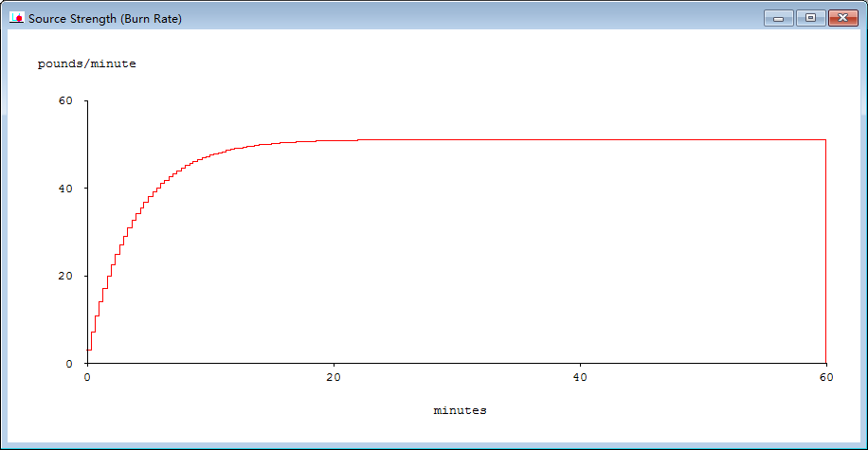The width and height of the screenshot is (868, 450).
Task: Select the 'pounds/minute' y-axis label
Action: pos(87,63)
